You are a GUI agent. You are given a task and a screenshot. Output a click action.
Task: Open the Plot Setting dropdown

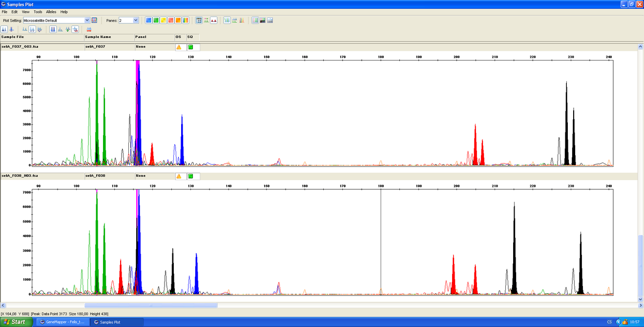87,20
